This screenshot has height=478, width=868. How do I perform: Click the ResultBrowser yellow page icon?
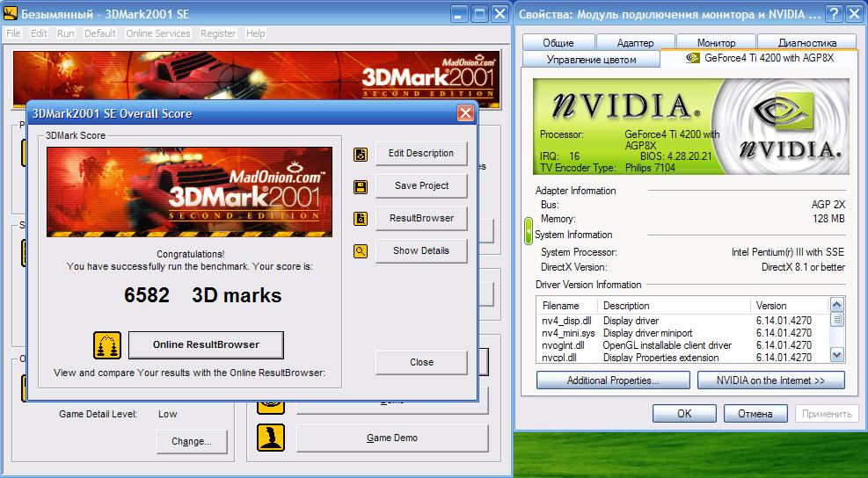pyautogui.click(x=361, y=219)
